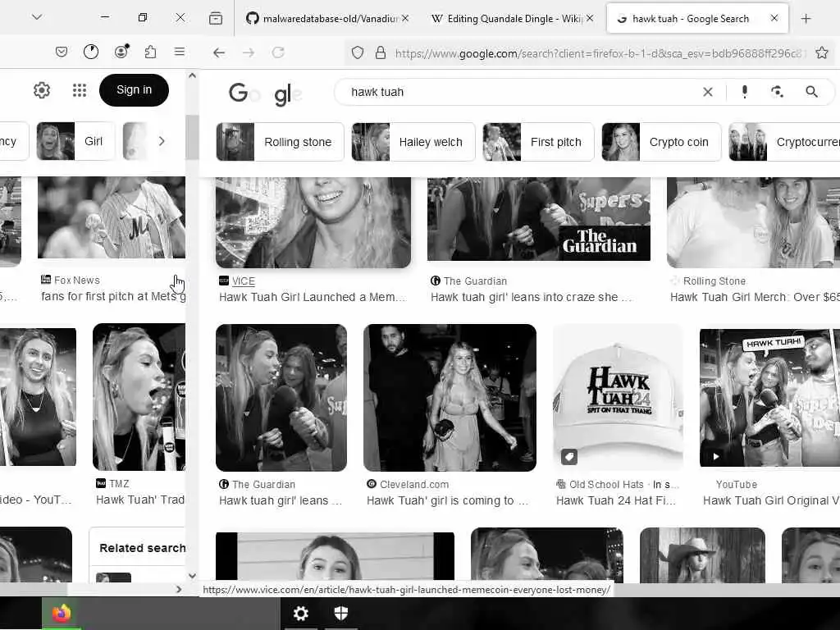Click Hawk Tuah Girl Merch caption
Viewport: 840px width, 630px height.
coord(755,297)
